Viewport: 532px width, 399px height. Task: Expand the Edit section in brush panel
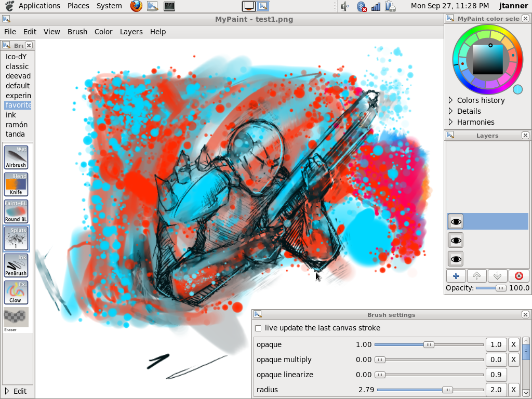(x=7, y=391)
